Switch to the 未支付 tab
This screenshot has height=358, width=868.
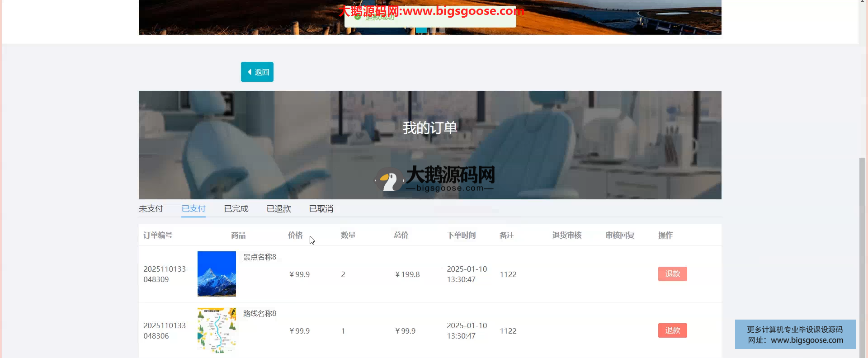pos(151,209)
